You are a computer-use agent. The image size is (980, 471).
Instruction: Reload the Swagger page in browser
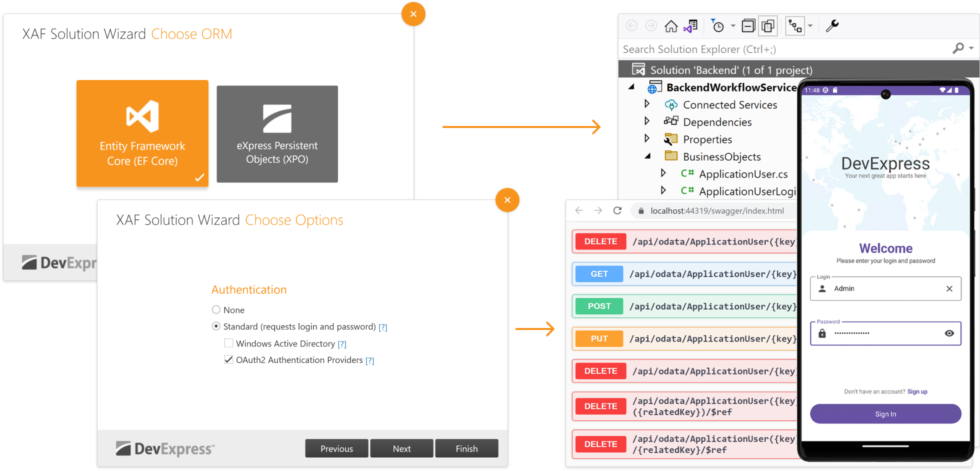[617, 210]
